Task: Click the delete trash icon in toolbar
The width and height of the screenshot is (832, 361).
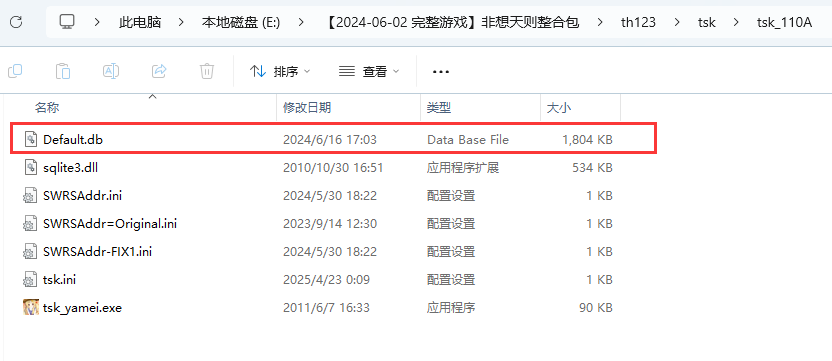Action: tap(207, 71)
